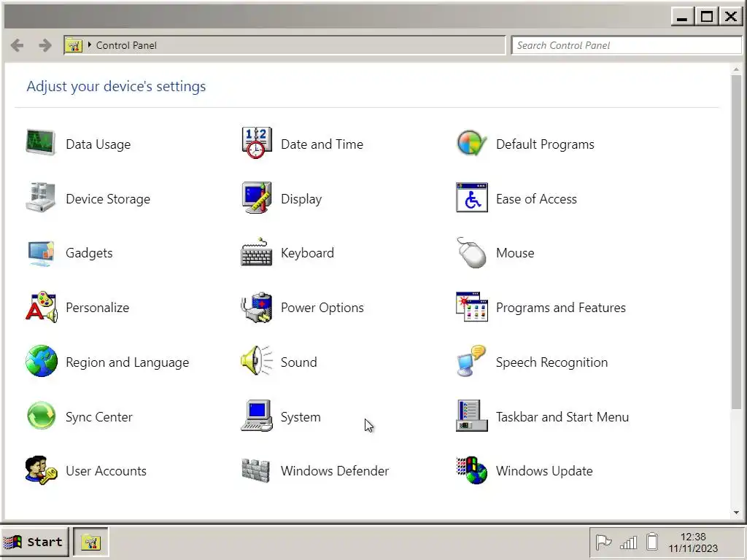The height and width of the screenshot is (560, 747).
Task: Click the Speech Recognition icon
Action: point(471,361)
